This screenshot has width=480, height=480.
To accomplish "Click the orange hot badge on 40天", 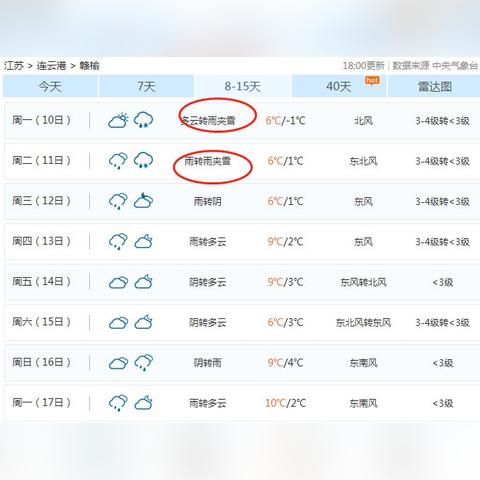I will point(372,81).
